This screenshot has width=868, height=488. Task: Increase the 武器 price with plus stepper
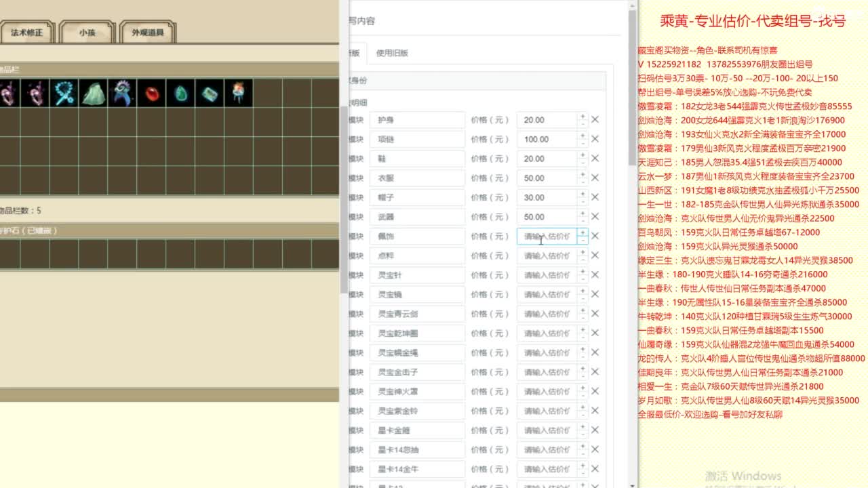pos(582,213)
